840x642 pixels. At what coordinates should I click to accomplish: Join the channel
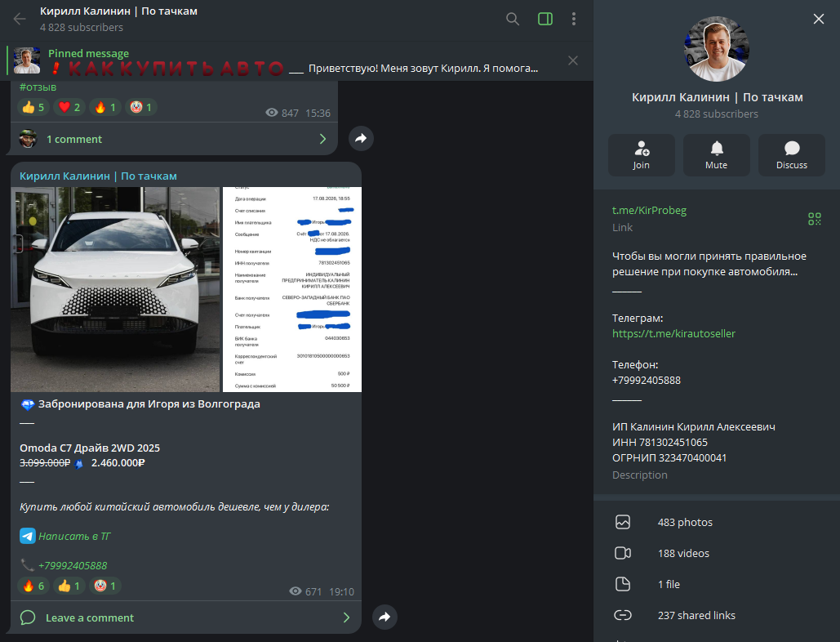pyautogui.click(x=642, y=155)
